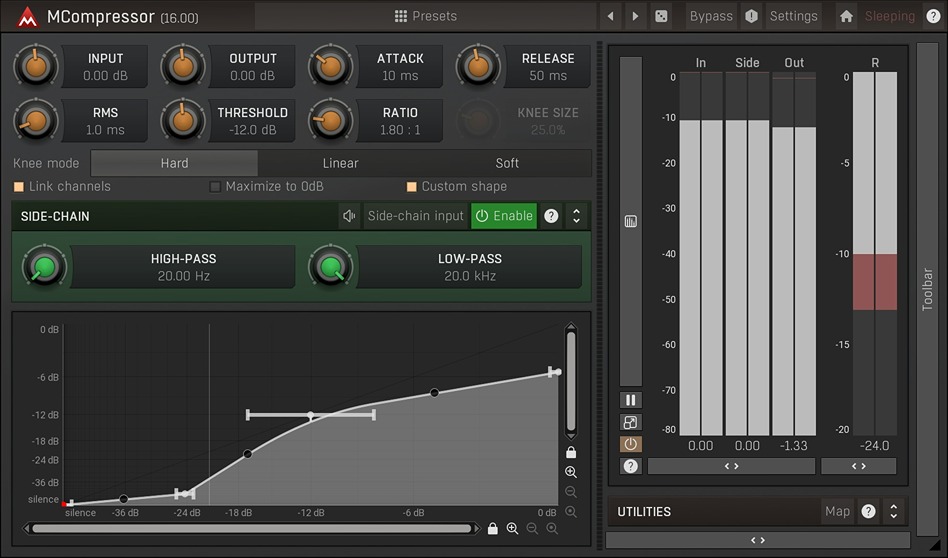Expand the Utilities section arrows
The width and height of the screenshot is (948, 558).
click(x=893, y=512)
